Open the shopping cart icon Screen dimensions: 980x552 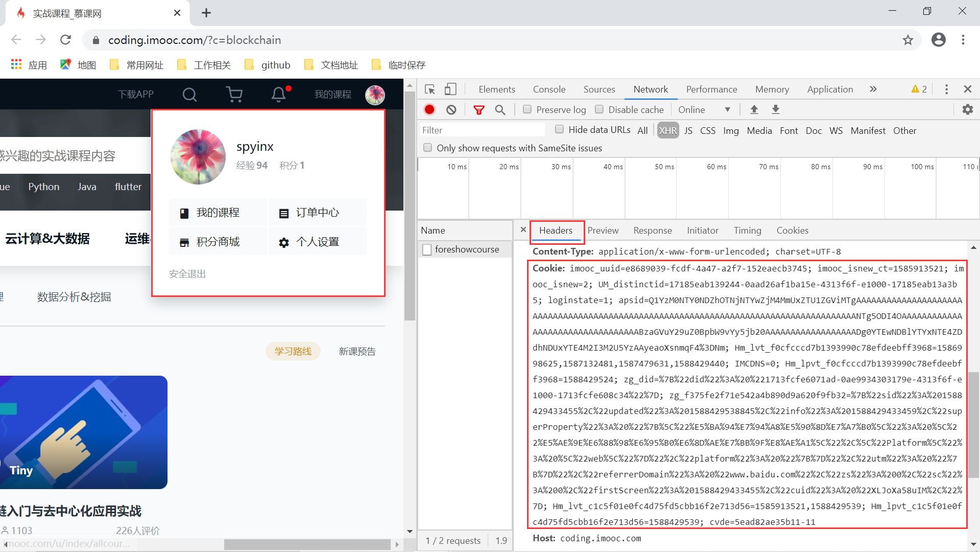[234, 95]
